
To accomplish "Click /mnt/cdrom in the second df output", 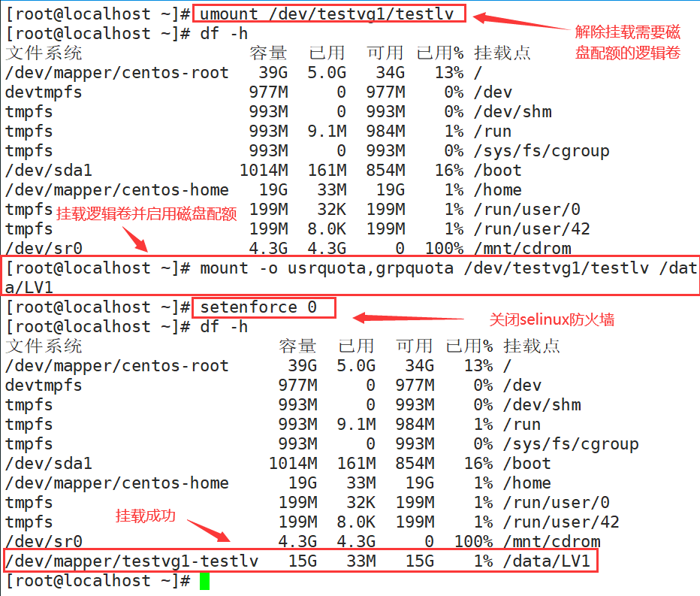I will tap(552, 541).
